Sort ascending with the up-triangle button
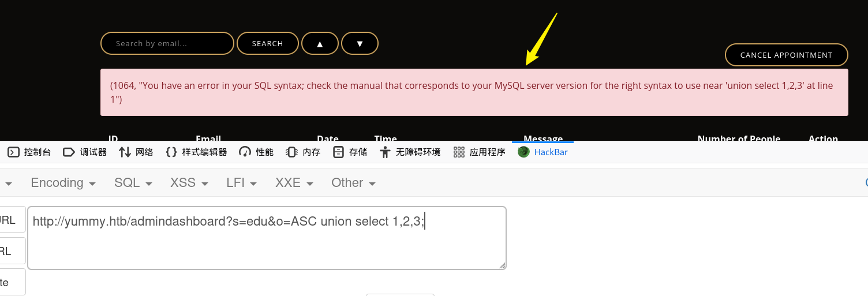 click(320, 43)
